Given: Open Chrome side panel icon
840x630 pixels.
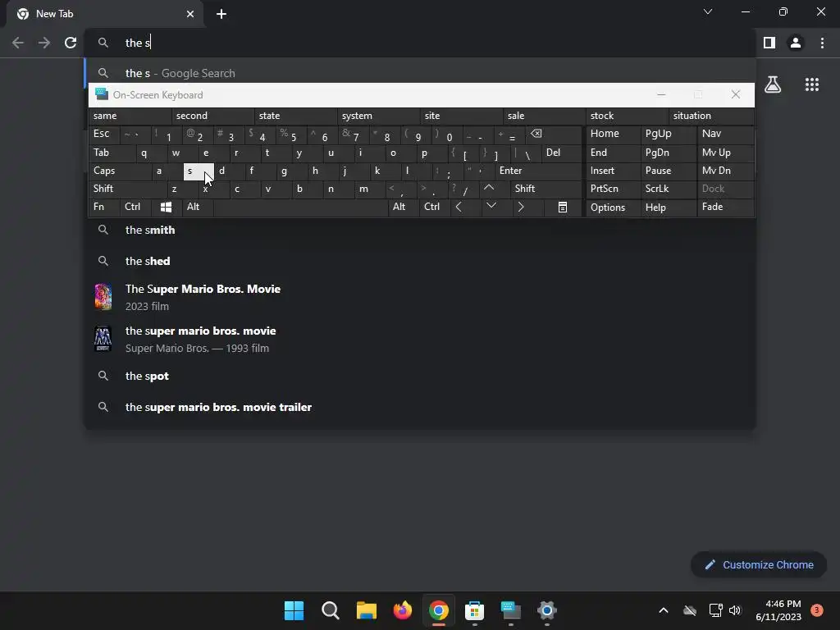Looking at the screenshot, I should [769, 43].
